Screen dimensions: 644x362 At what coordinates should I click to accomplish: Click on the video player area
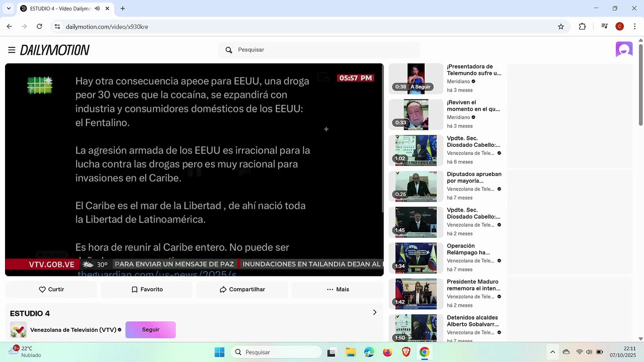point(194,169)
